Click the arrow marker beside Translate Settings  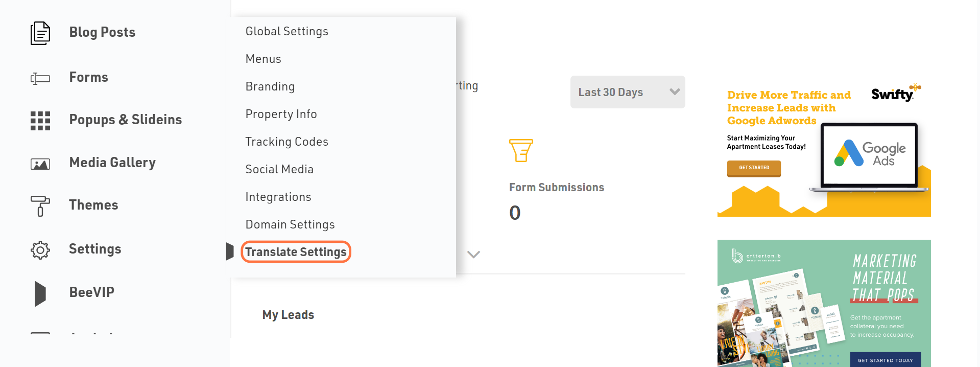pyautogui.click(x=230, y=251)
